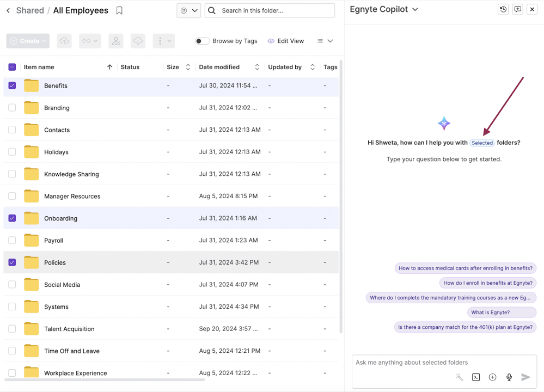Check the Branding folder checkbox
This screenshot has height=392, width=544.
[12, 108]
